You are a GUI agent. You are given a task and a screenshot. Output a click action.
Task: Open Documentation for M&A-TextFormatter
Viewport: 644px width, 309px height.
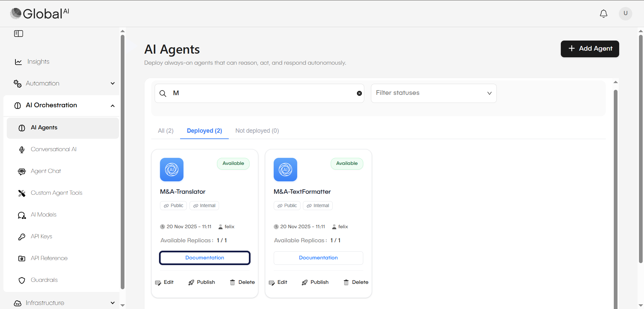(x=318, y=258)
